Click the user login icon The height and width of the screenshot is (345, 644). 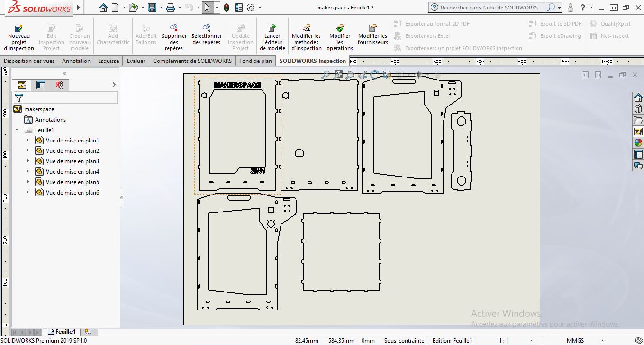click(x=571, y=8)
